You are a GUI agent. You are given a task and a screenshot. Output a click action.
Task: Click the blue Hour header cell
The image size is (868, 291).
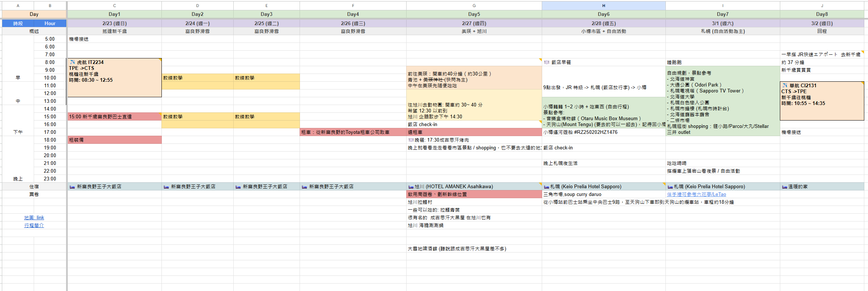(x=50, y=23)
